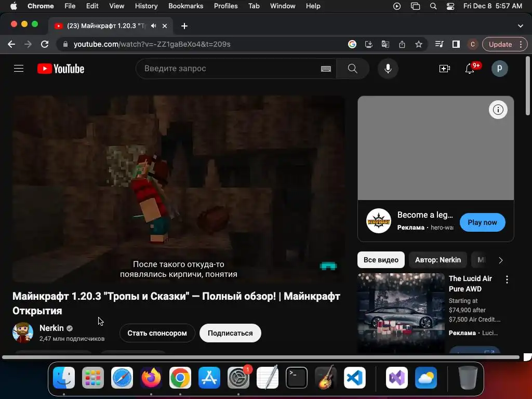
Task: Open Trash in the Dock
Action: (468, 378)
